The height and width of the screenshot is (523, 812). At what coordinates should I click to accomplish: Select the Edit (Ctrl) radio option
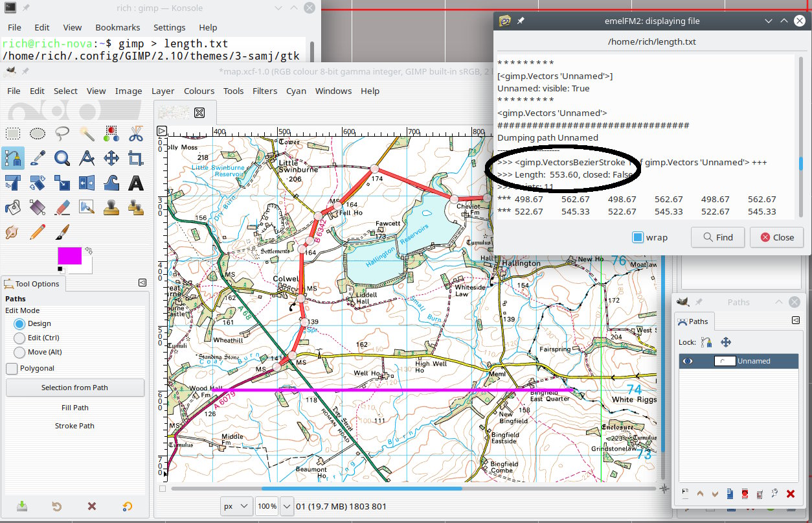[19, 338]
